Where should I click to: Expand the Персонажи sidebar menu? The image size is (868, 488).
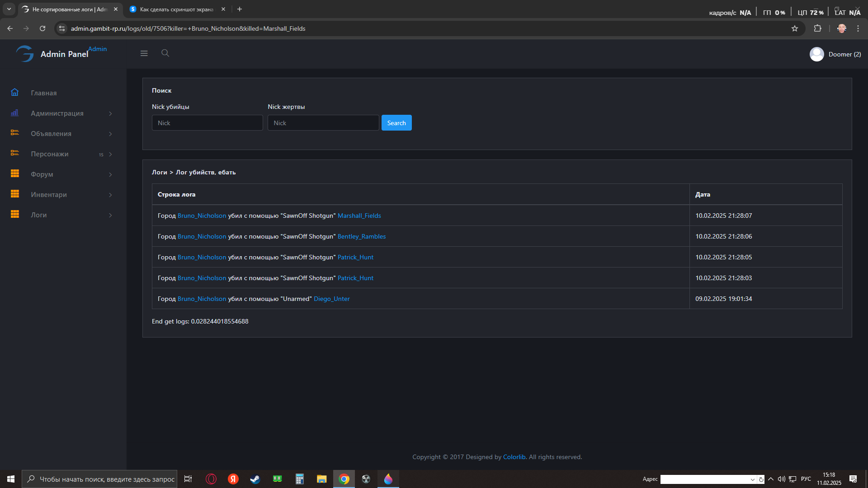[50, 154]
